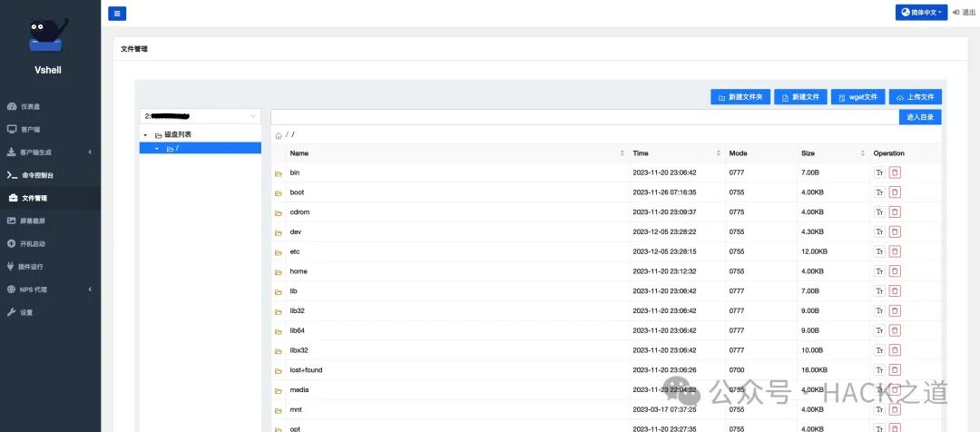Viewport: 980px width, 432px height.
Task: Collapse the 磁盘列表 tree node
Action: tap(145, 135)
